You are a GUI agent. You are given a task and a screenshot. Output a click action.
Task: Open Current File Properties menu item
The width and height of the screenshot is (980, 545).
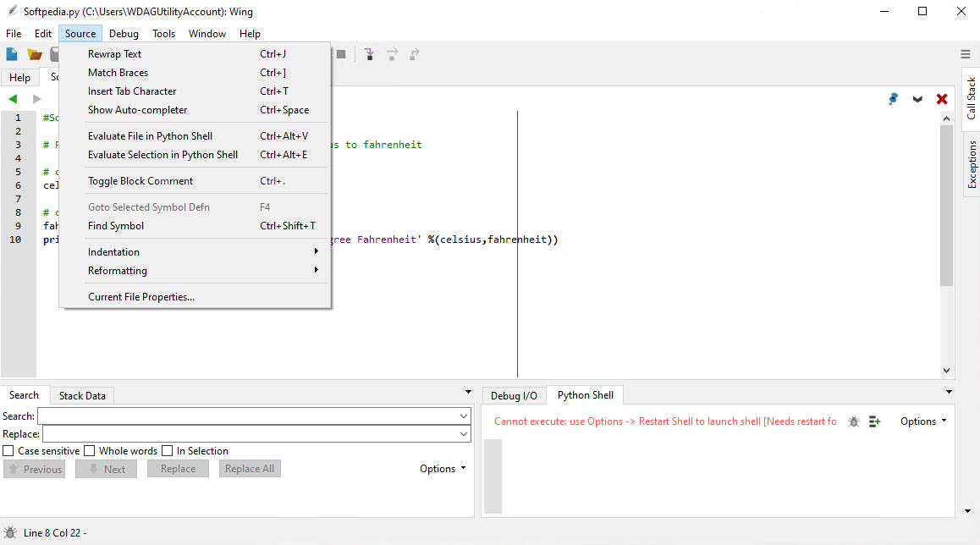coord(195,297)
